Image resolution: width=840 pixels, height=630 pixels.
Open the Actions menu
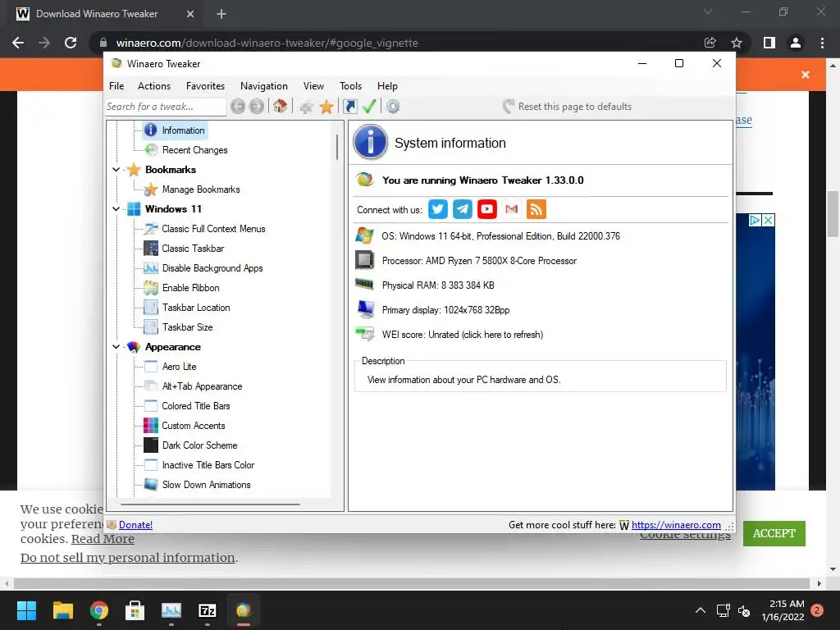(x=154, y=85)
